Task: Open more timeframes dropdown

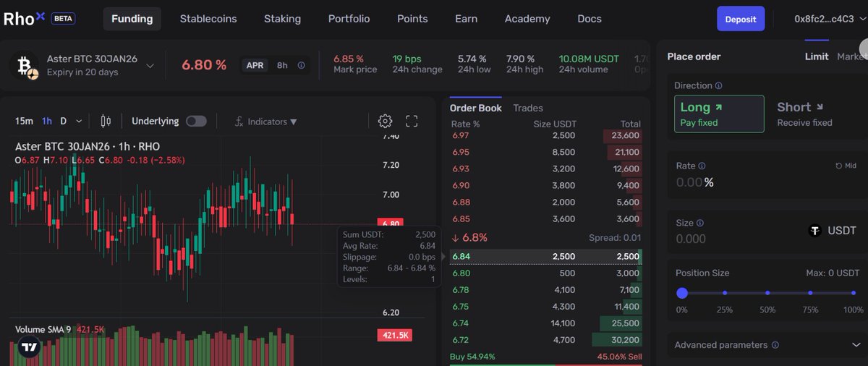Action: tap(79, 122)
